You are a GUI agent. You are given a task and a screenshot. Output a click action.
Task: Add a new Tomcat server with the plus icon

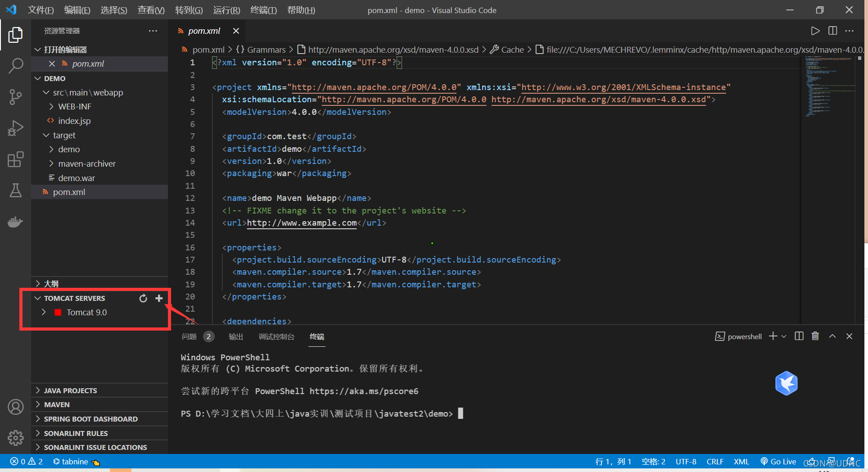click(x=158, y=298)
